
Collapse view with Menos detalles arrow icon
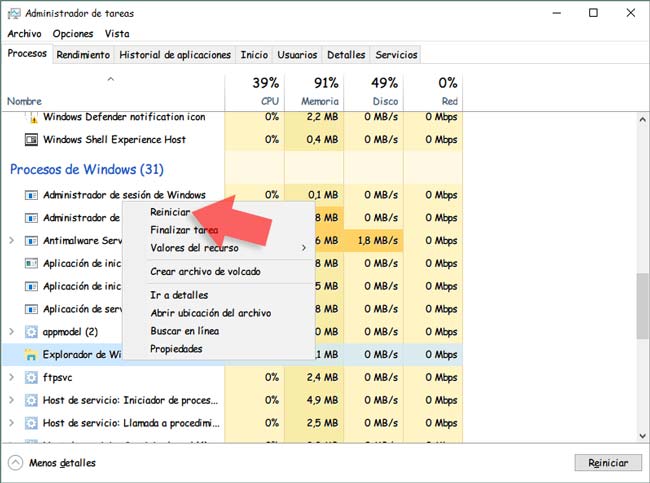coord(16,463)
